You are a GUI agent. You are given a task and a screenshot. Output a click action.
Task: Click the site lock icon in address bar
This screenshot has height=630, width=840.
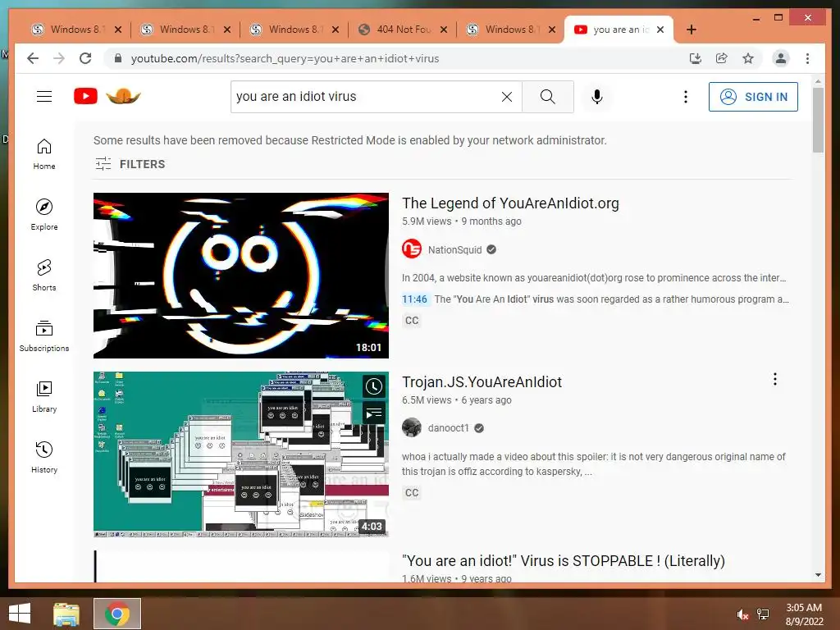coord(118,58)
